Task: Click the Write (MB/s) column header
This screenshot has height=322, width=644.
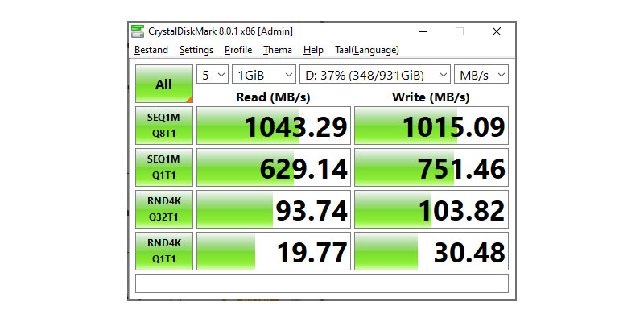Action: tap(431, 97)
